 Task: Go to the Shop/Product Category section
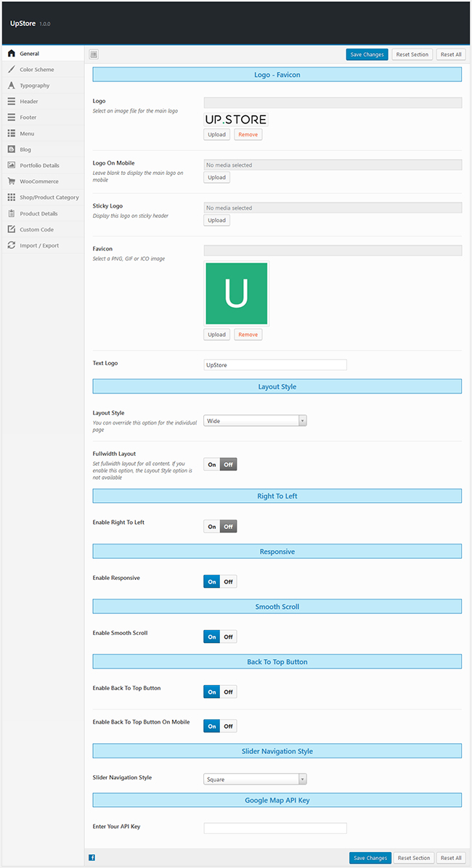(x=49, y=197)
